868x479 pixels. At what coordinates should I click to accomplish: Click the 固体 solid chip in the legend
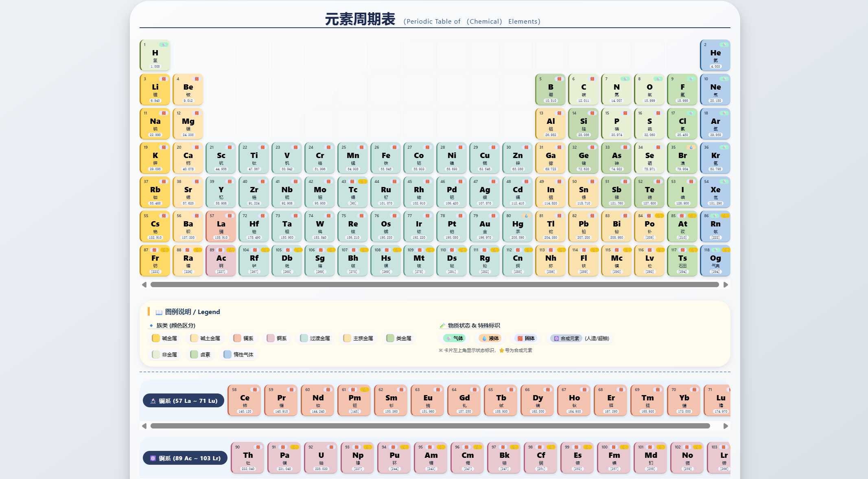click(x=526, y=338)
